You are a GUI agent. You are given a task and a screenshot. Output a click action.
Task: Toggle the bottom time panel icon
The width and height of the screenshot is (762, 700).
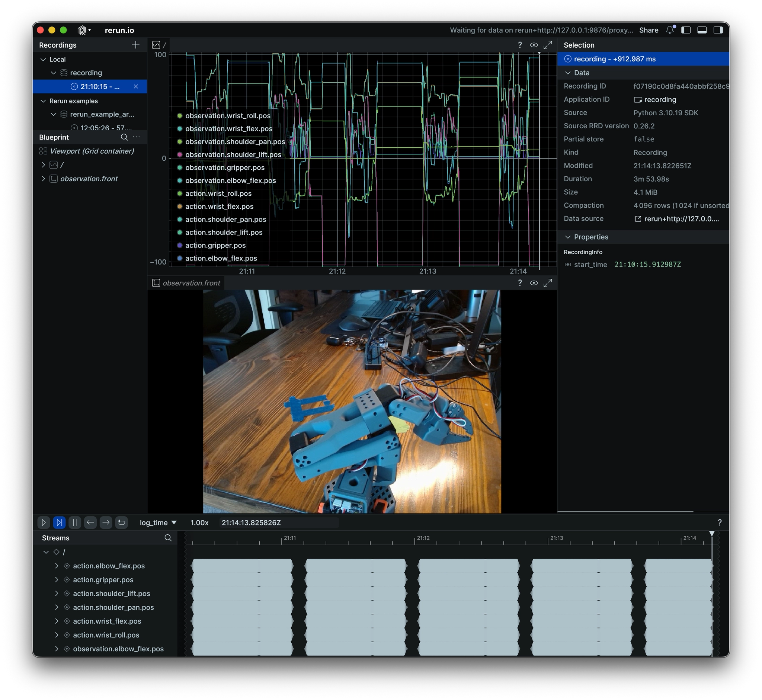[x=702, y=30]
